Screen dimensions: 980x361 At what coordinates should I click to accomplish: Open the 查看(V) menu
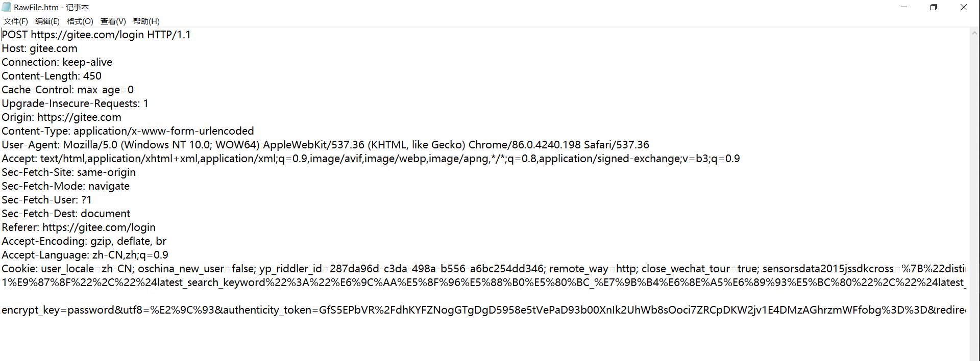(113, 21)
